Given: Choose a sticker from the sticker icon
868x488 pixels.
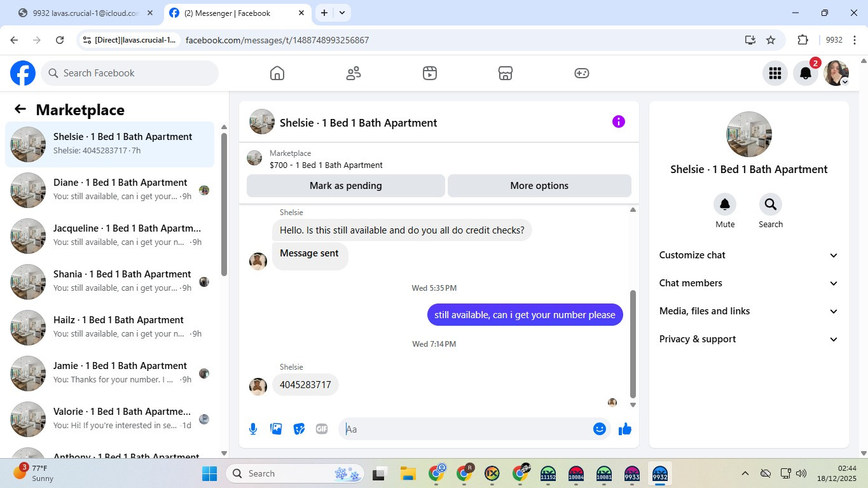Looking at the screenshot, I should tap(299, 429).
